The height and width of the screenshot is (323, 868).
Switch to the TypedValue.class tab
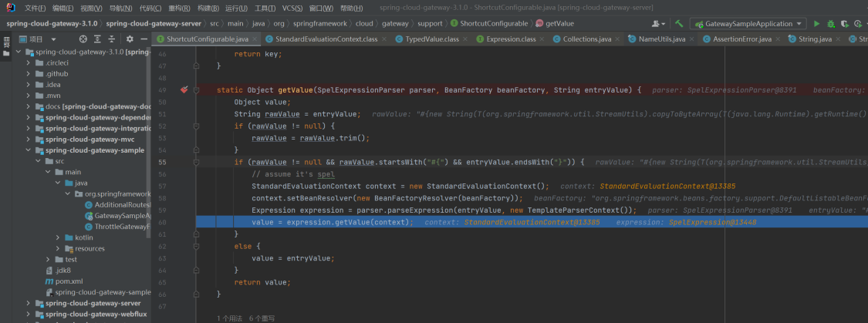tap(432, 39)
